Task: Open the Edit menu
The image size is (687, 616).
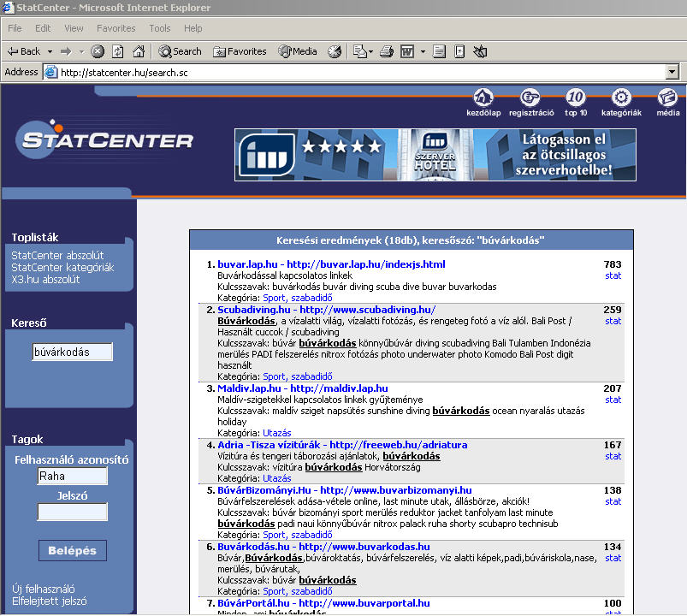Action: [x=43, y=28]
